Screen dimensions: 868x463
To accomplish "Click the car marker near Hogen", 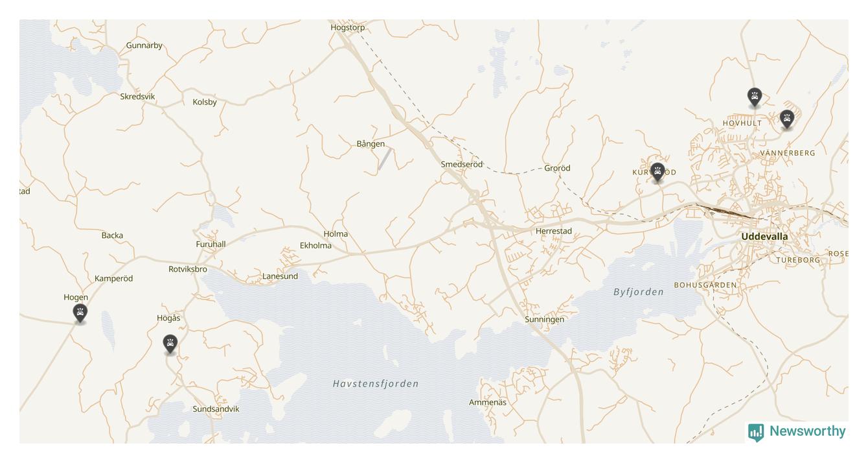I will coord(80,313).
